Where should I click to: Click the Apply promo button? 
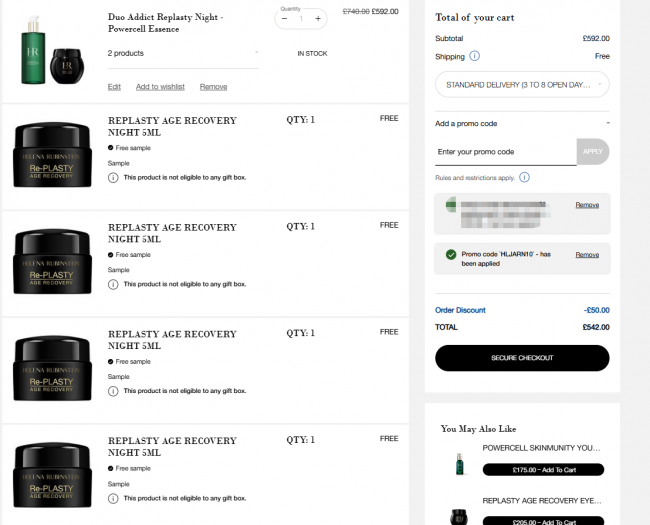[593, 152]
